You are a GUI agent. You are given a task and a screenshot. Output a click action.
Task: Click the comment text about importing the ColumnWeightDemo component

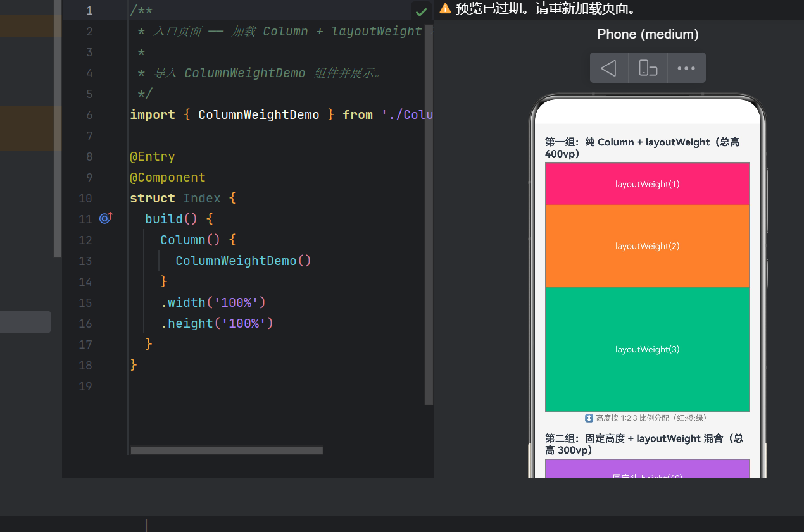point(268,73)
